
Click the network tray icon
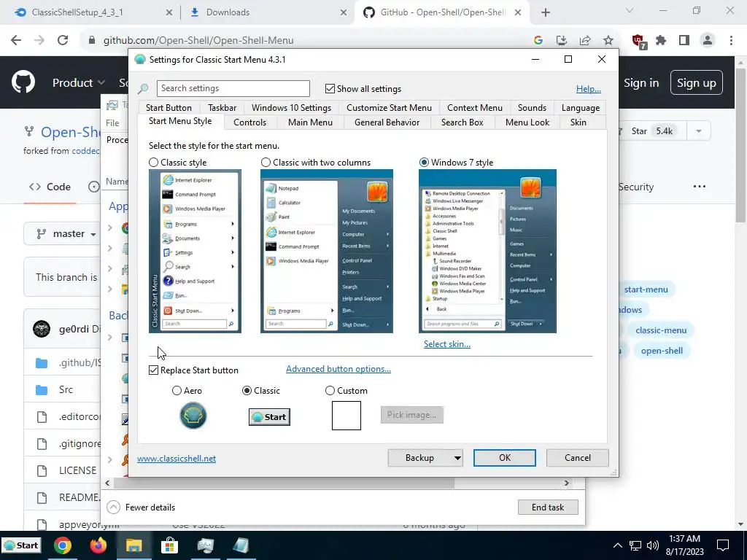click(x=635, y=545)
